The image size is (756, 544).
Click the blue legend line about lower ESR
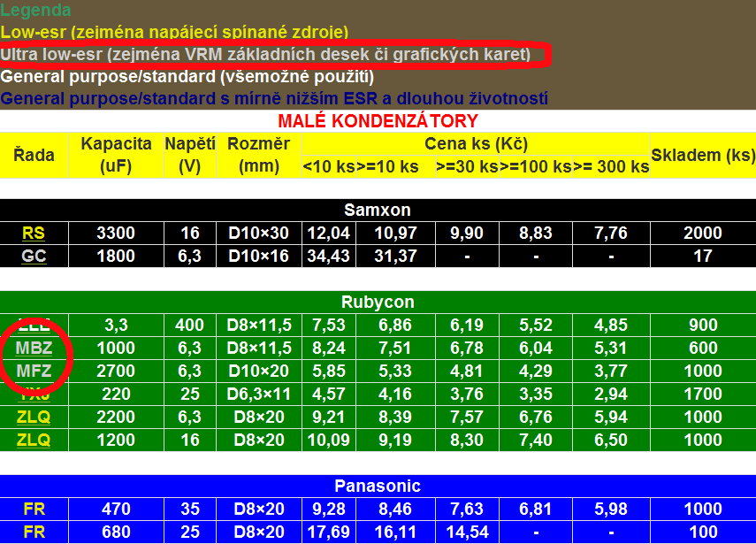[275, 98]
